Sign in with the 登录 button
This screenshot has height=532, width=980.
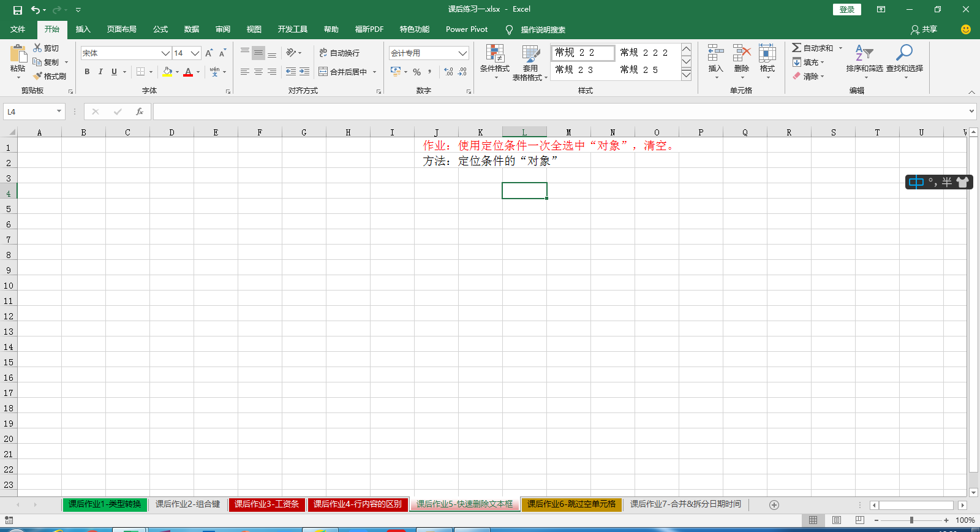(847, 9)
